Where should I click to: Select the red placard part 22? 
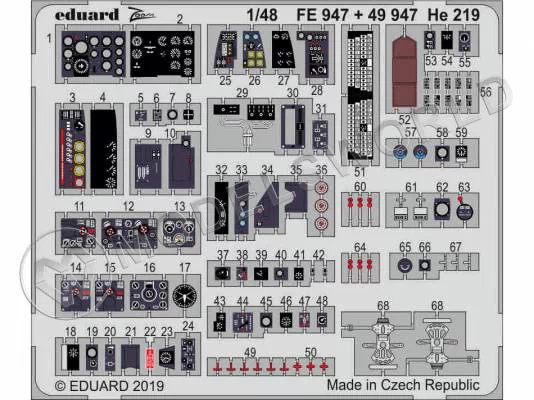point(150,358)
